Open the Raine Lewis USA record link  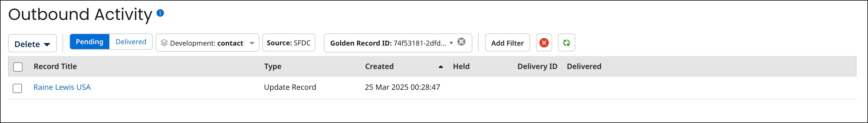pyautogui.click(x=62, y=87)
